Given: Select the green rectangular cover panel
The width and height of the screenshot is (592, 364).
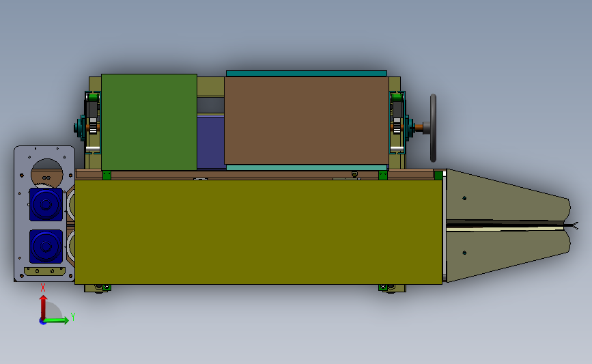Looking at the screenshot, I should 149,122.
